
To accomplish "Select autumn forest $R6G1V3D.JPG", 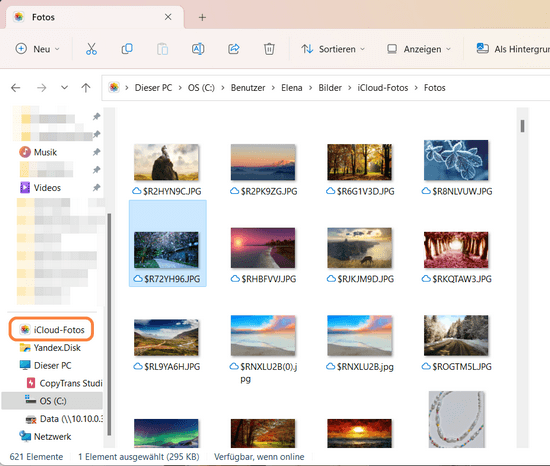I will tap(359, 162).
